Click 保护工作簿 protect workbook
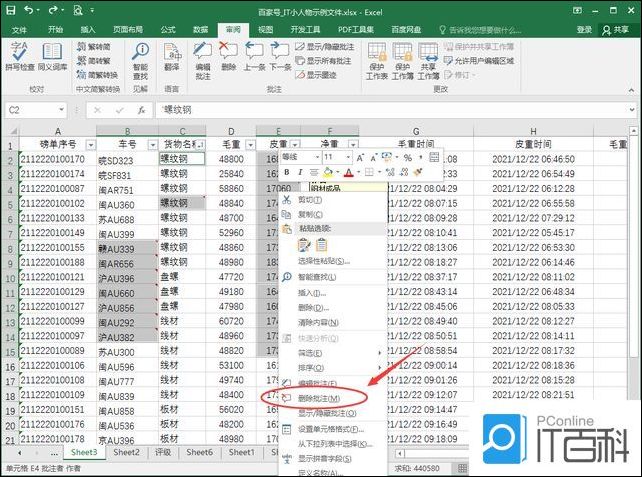 402,61
